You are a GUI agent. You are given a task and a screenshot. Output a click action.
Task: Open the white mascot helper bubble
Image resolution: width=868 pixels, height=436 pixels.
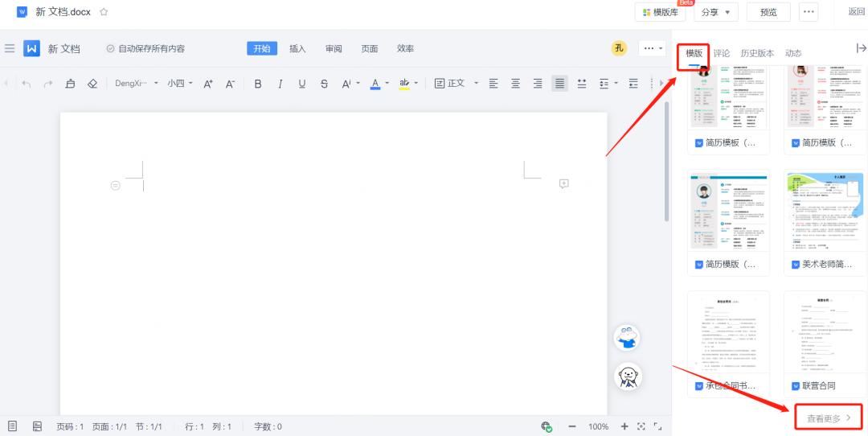pyautogui.click(x=627, y=376)
